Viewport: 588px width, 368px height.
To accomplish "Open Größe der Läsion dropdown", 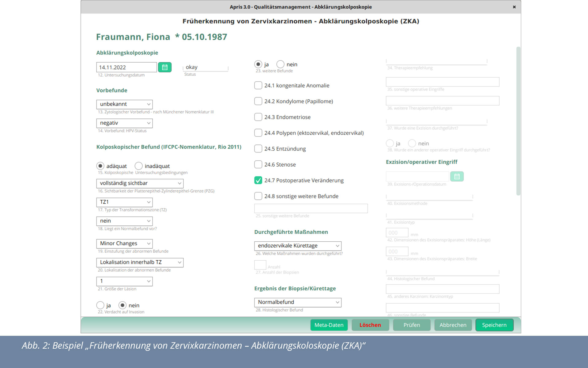I will click(124, 281).
